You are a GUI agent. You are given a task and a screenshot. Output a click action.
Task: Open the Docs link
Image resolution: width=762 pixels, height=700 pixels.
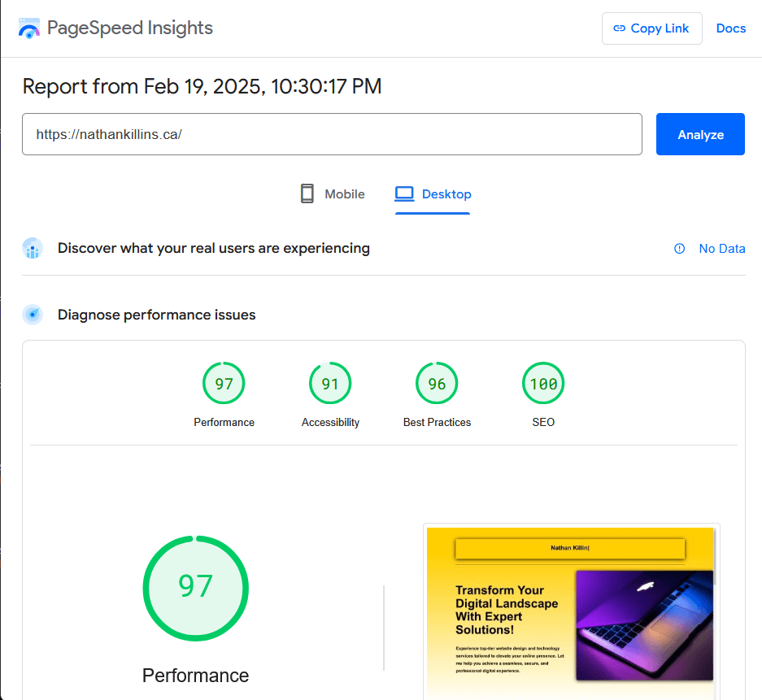pyautogui.click(x=730, y=28)
